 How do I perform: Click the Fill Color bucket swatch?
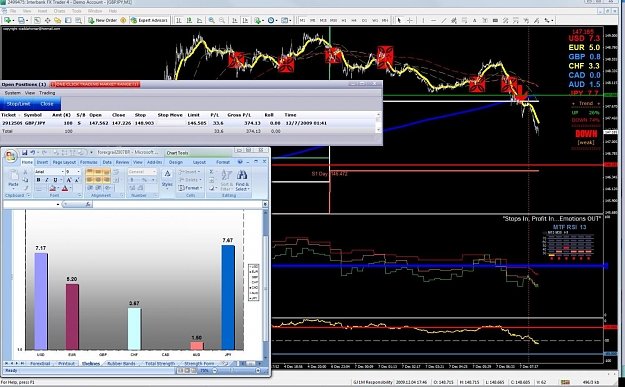[52, 188]
